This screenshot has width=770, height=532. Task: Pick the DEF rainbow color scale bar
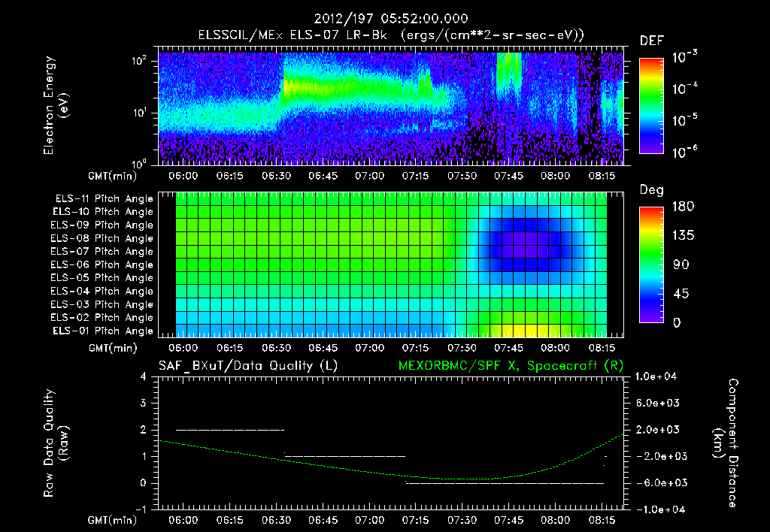pyautogui.click(x=651, y=105)
